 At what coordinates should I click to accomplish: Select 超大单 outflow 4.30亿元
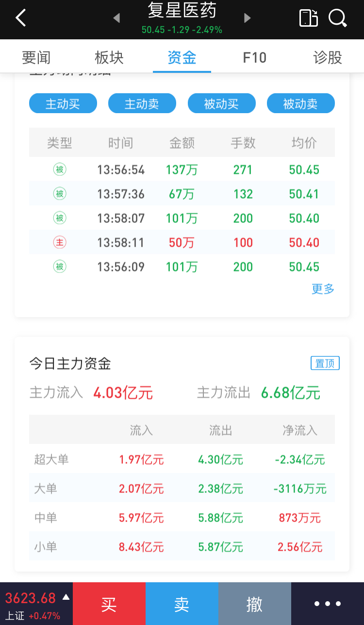pos(220,459)
